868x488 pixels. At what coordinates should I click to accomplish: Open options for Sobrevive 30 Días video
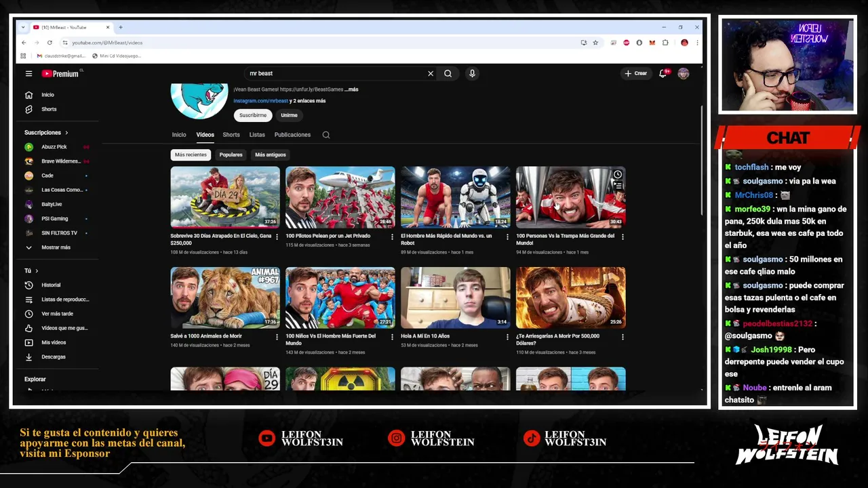[x=277, y=237]
